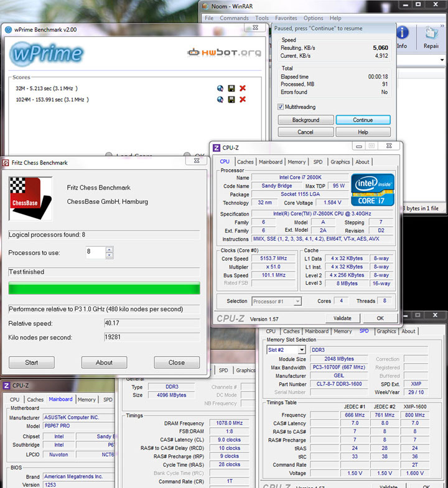448x488 pixels.
Task: Click the Processors to use field
Action: (96, 252)
